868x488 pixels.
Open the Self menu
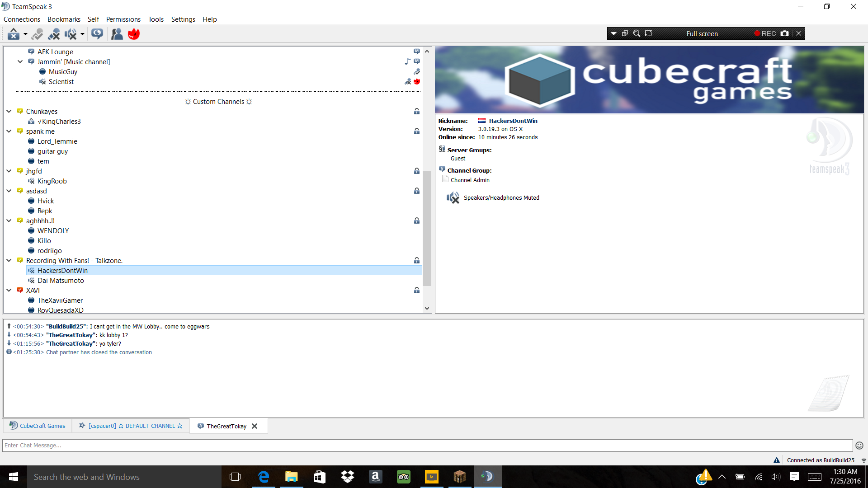click(x=93, y=19)
